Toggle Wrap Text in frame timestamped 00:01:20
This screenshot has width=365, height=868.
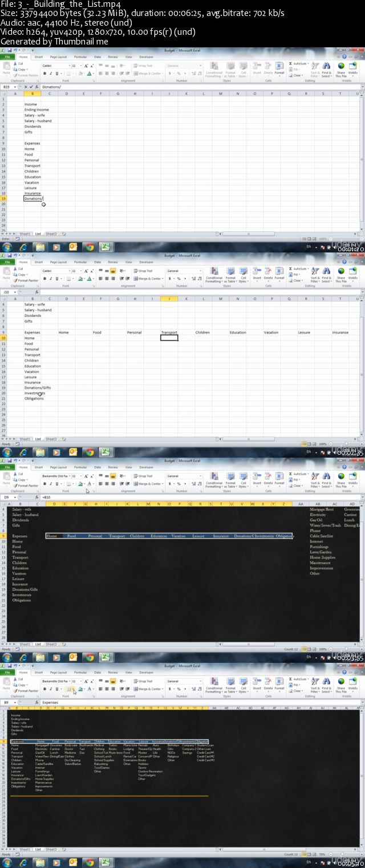(x=144, y=66)
